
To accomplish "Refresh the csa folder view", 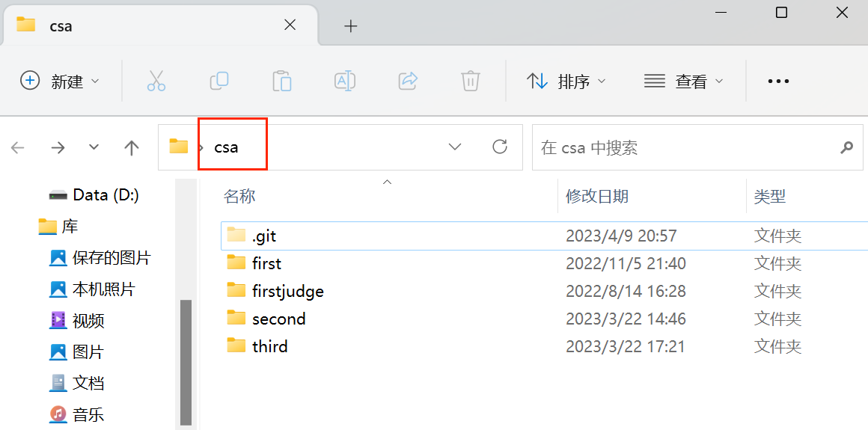I will [x=500, y=147].
